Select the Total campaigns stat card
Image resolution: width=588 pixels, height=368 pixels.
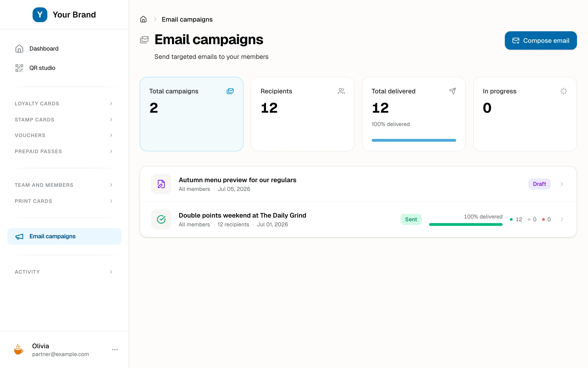192,114
